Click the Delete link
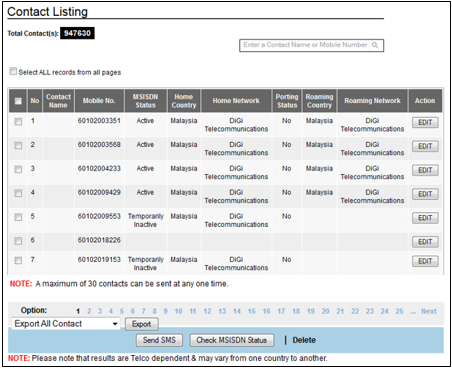The image size is (452, 369). (x=304, y=340)
